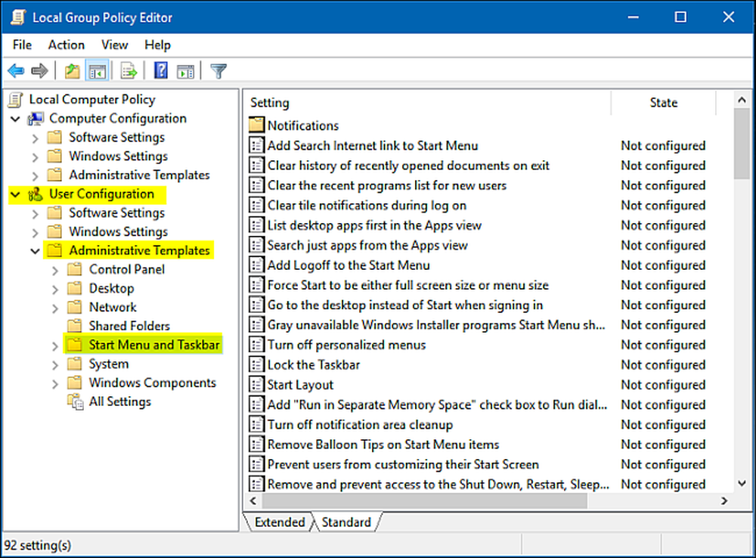Expand Windows Settings under Computer Configuration
756x558 pixels.
click(x=36, y=157)
